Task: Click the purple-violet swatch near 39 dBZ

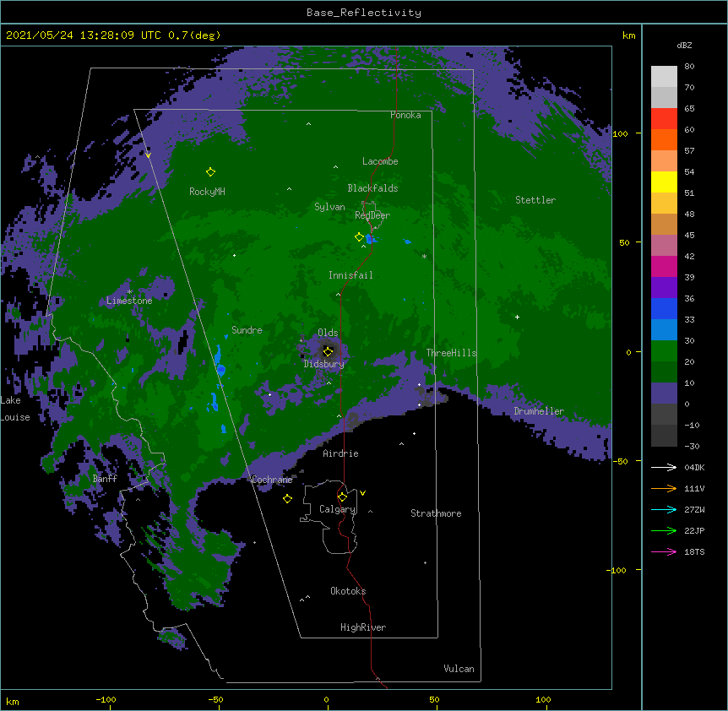Action: [x=664, y=288]
